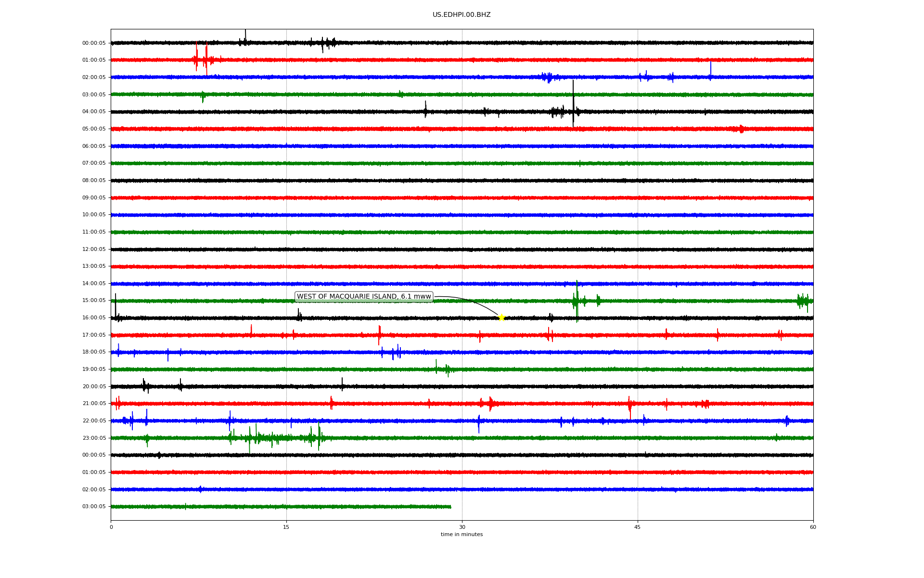Select the 12:00:05 row time label

click(x=94, y=249)
